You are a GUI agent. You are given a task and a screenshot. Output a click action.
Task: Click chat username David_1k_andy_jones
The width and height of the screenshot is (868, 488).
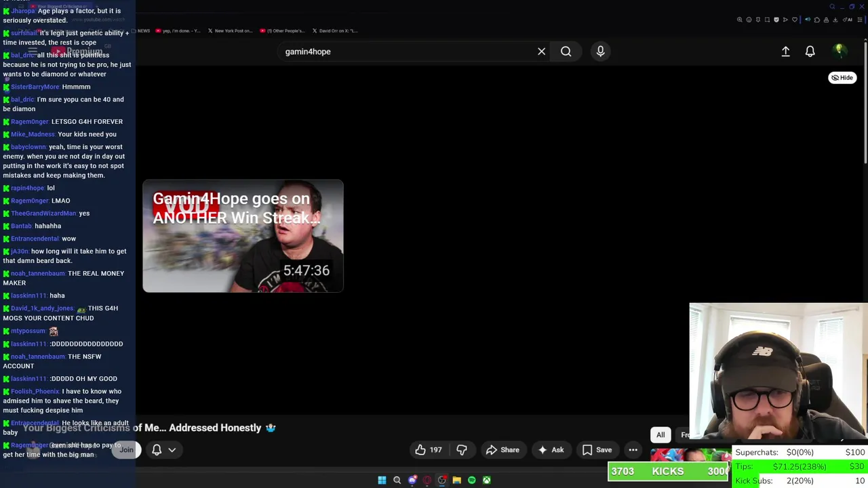[x=41, y=308]
